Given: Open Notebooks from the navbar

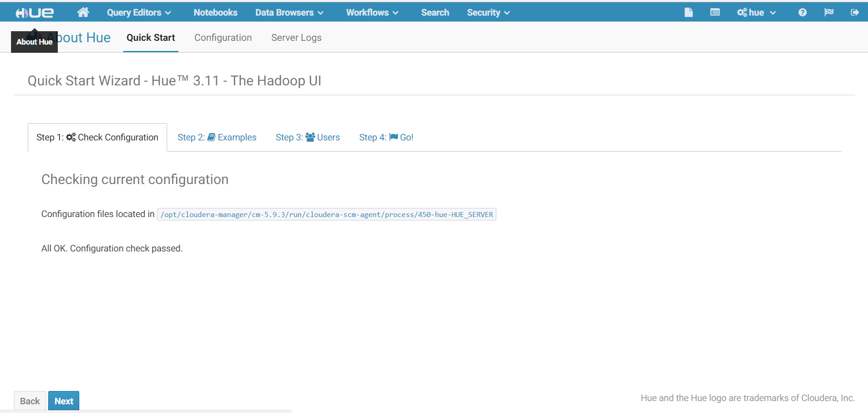Looking at the screenshot, I should [x=216, y=12].
